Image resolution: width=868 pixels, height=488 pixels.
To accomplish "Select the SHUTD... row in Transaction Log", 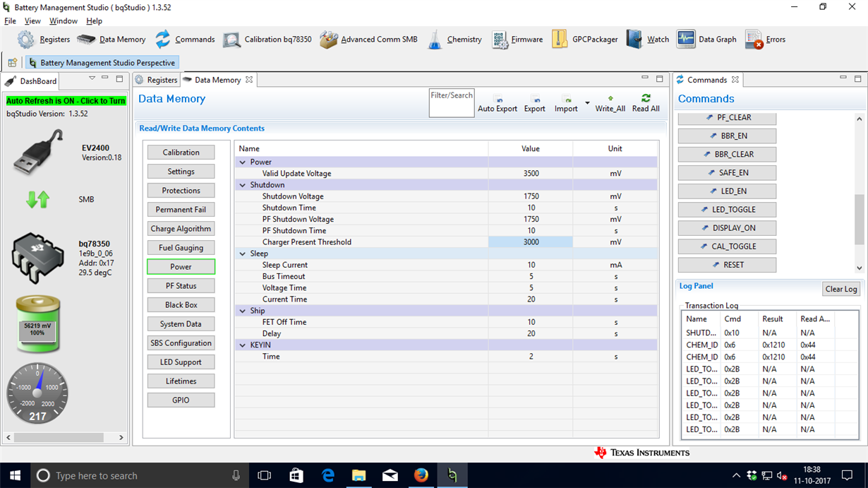I will [771, 333].
